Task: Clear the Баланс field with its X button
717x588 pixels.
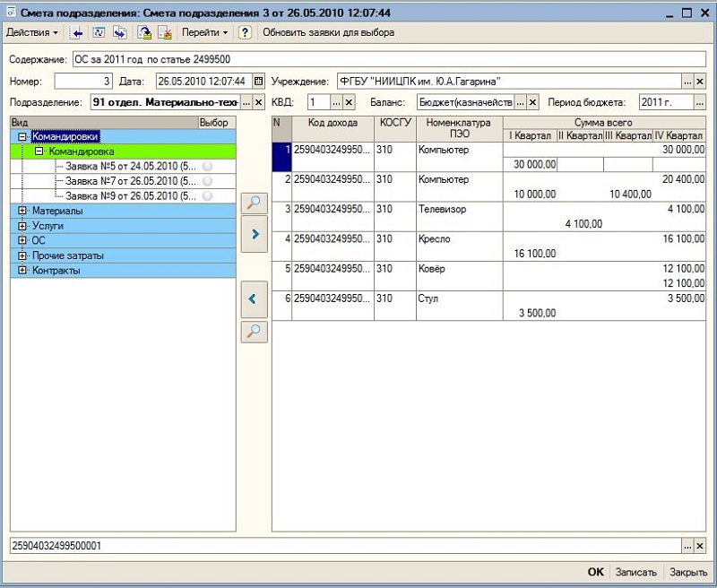Action: tap(532, 102)
